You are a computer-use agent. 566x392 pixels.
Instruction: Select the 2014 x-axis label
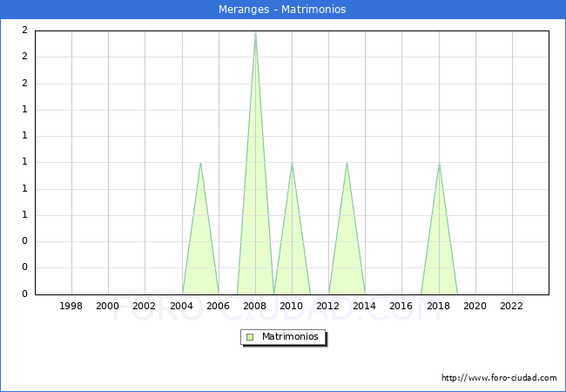click(365, 306)
